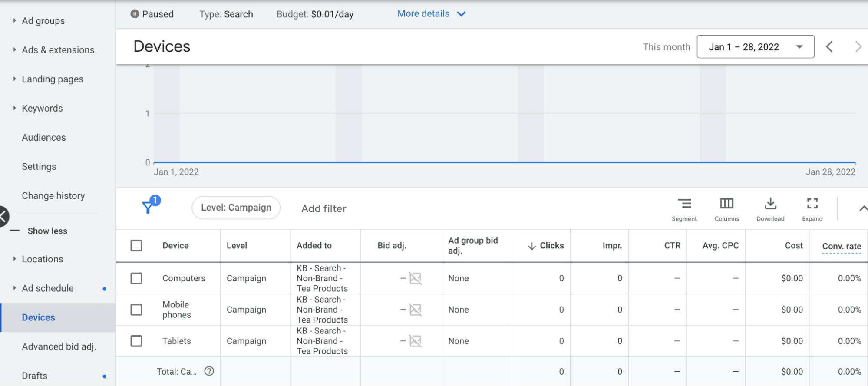Click blue dot next to Drafts
This screenshot has width=868, height=386.
[x=104, y=376]
